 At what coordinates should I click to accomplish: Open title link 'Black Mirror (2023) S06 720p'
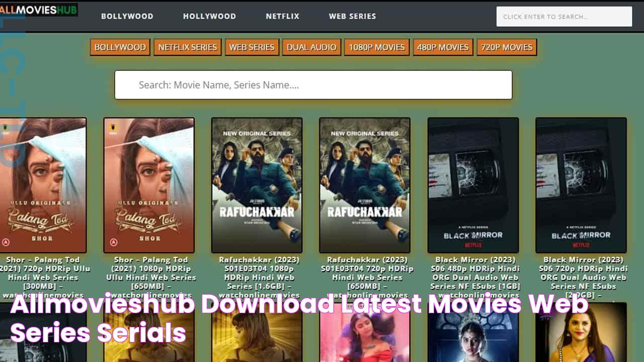click(584, 277)
